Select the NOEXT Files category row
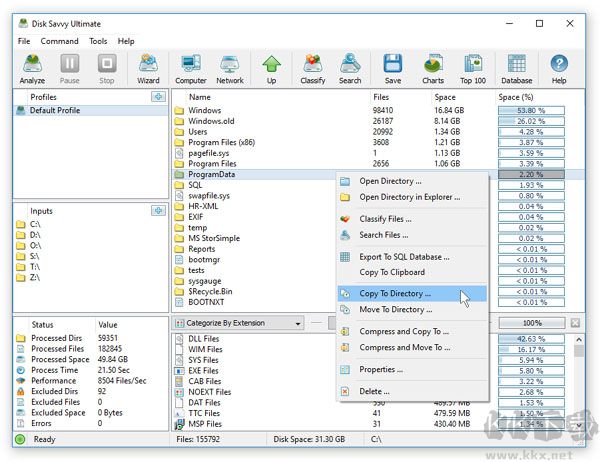 click(x=254, y=392)
